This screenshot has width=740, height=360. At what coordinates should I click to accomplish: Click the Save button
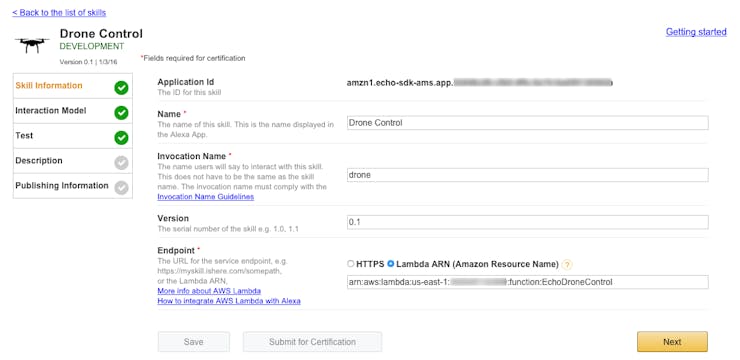tap(193, 342)
